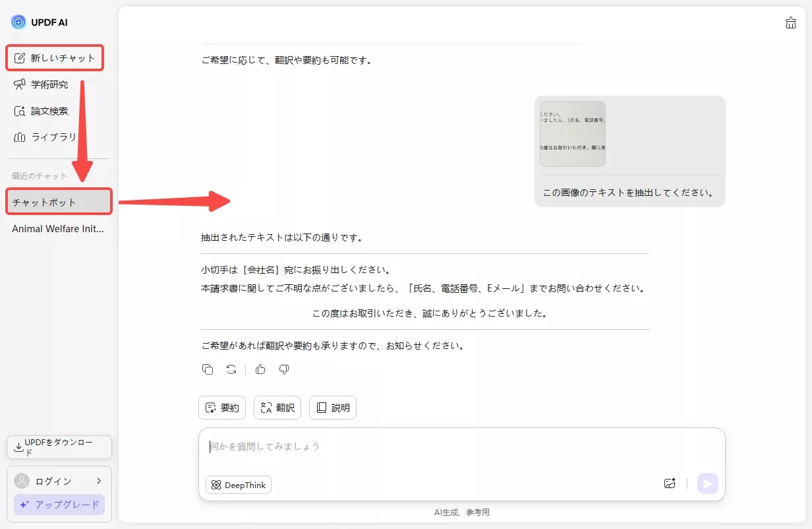Click the アップグレード upgrade link

coord(59,505)
